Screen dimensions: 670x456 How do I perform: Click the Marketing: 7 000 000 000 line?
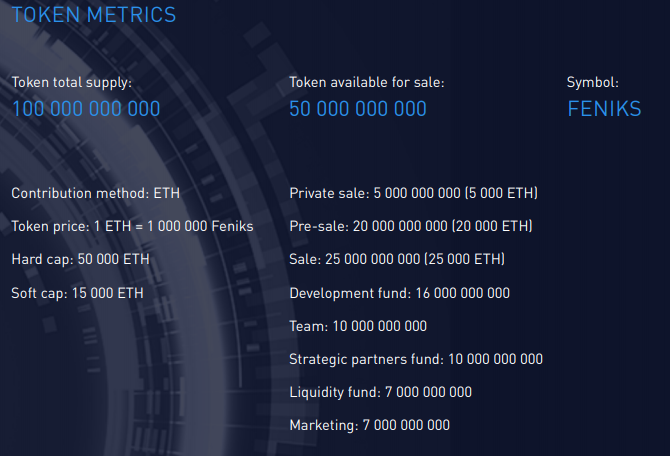[x=369, y=425]
